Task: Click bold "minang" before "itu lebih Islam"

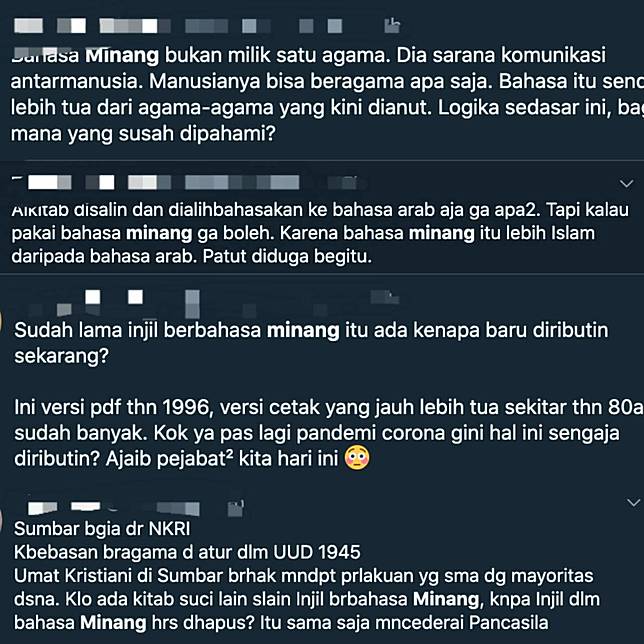Action: [x=442, y=233]
